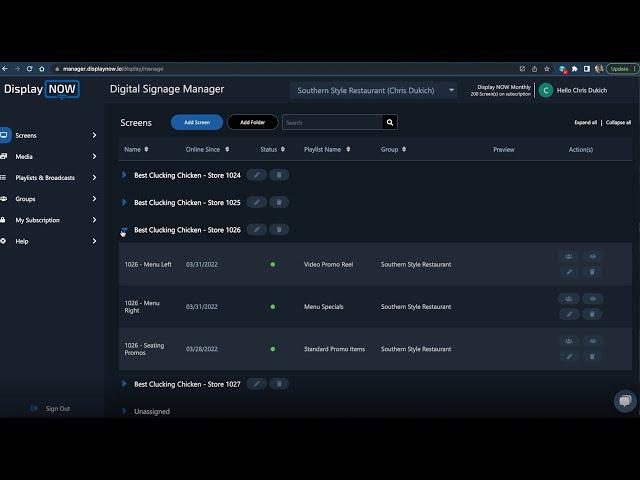This screenshot has height=480, width=640.
Task: Click the online status dot for Menu Left
Action: (273, 264)
